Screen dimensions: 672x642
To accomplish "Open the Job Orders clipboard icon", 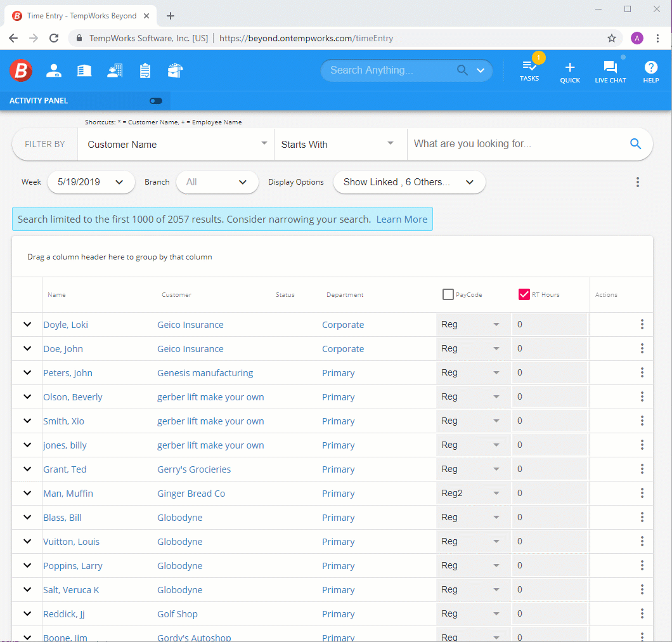I will pyautogui.click(x=145, y=71).
